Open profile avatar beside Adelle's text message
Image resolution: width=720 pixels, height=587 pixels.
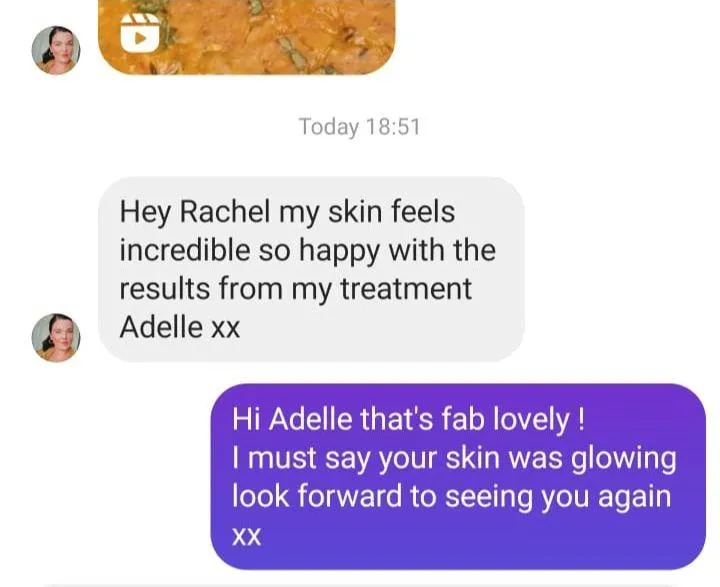pyautogui.click(x=56, y=338)
